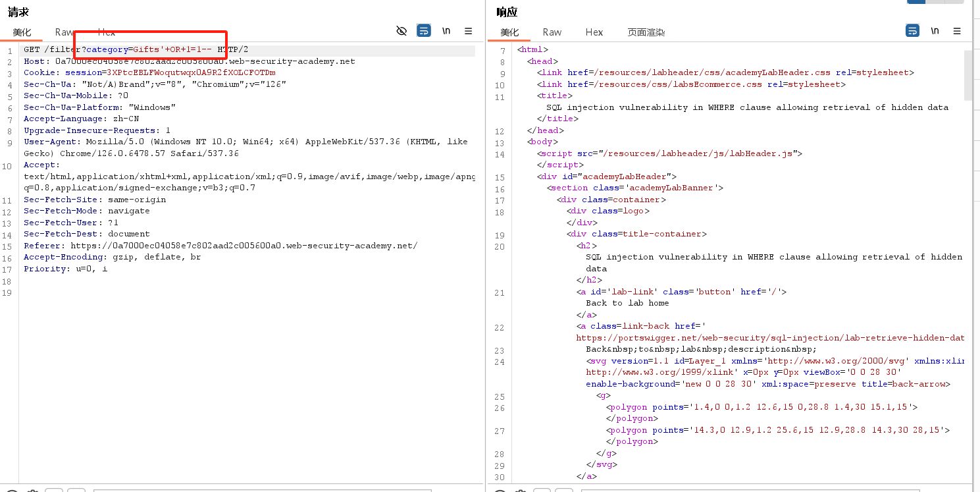Click the response panel vertical scrollbar
This screenshot has height=492, width=980.
click(x=967, y=76)
